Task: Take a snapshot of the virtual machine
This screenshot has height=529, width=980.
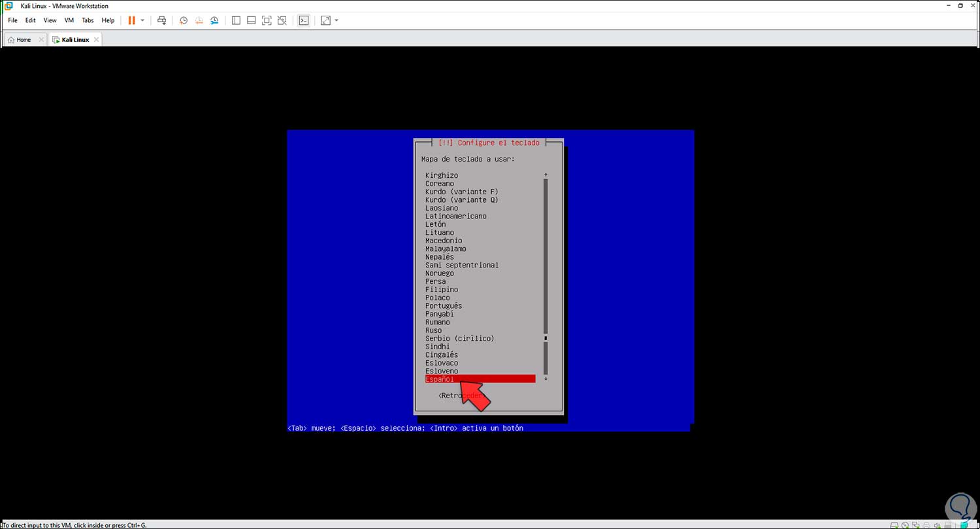Action: coord(184,20)
